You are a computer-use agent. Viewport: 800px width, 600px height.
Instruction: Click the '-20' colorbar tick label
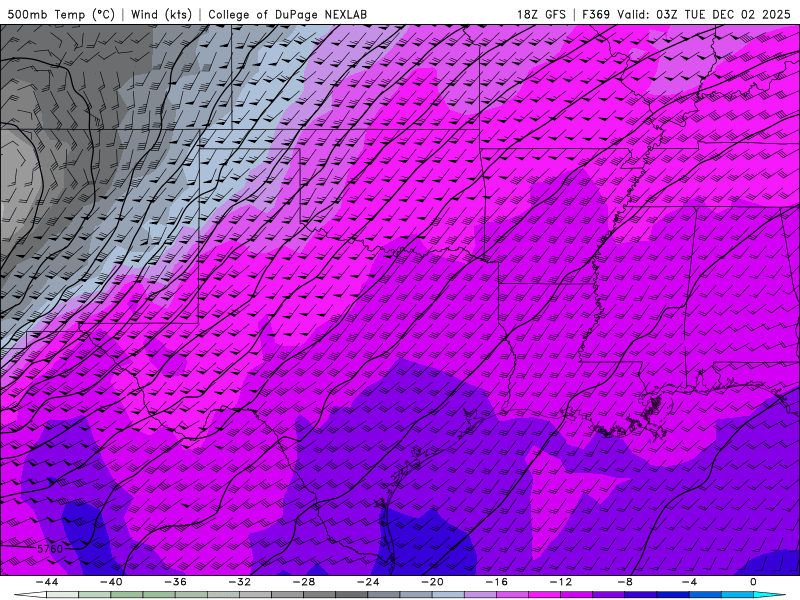point(432,582)
